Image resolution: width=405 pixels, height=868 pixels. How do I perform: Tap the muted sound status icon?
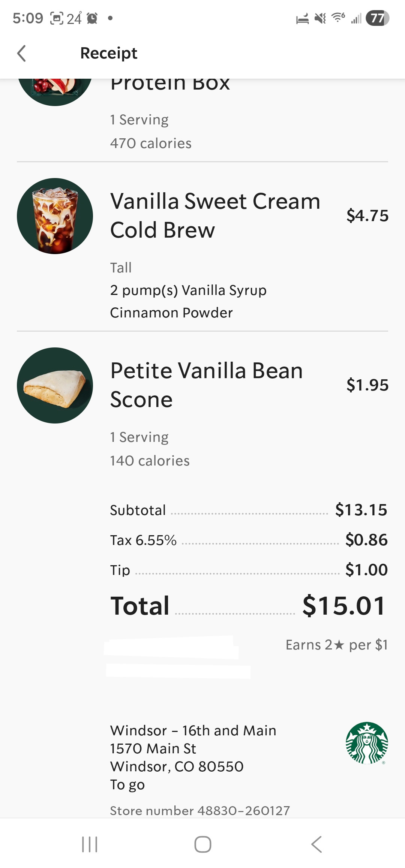[320, 18]
